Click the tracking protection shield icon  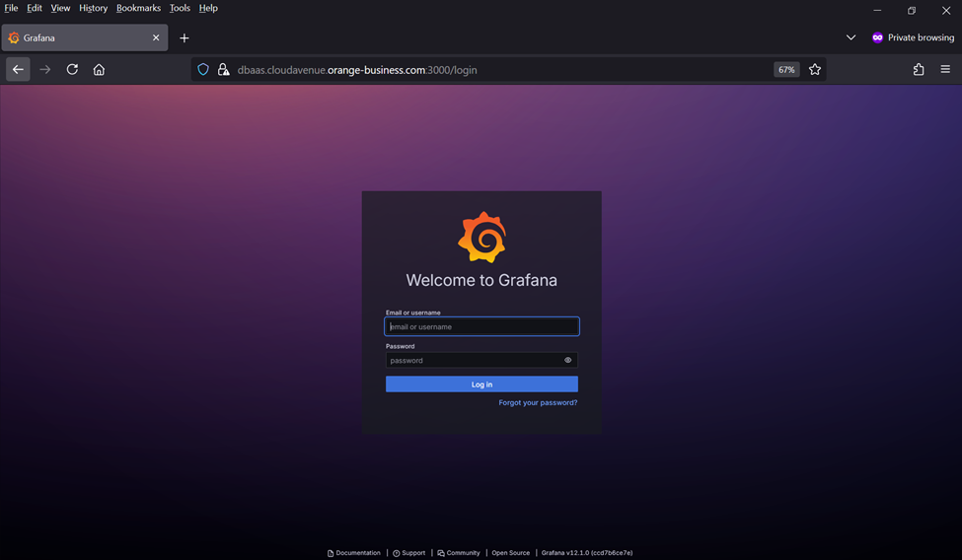point(203,69)
